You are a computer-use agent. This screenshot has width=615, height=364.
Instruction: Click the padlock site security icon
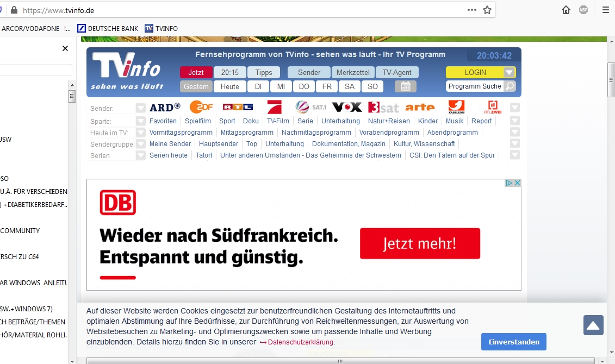(14, 10)
